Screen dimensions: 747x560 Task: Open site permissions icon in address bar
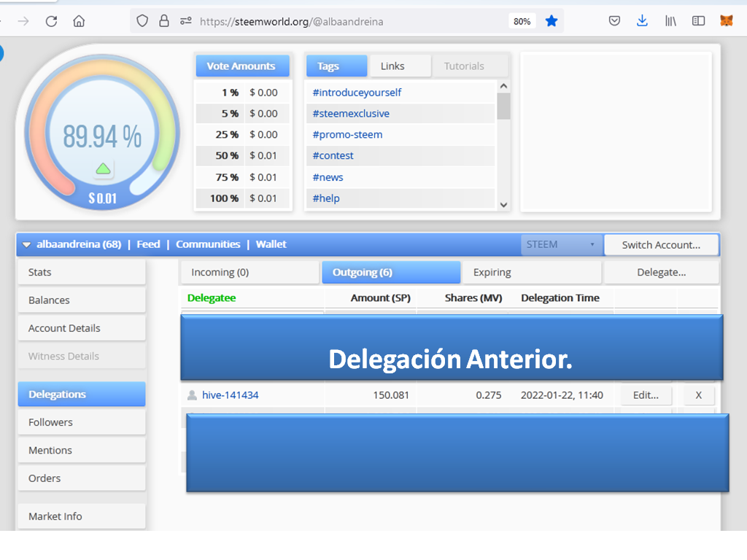[x=186, y=21]
